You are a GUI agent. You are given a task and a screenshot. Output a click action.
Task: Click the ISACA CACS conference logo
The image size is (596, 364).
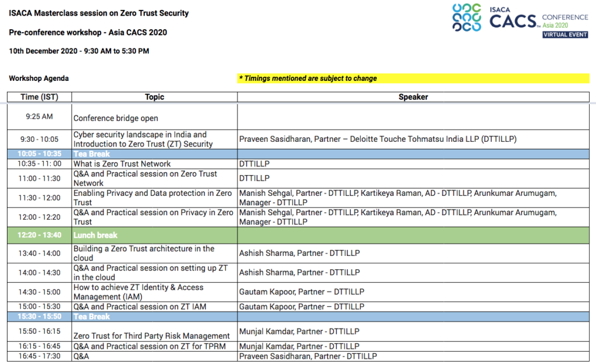520,21
